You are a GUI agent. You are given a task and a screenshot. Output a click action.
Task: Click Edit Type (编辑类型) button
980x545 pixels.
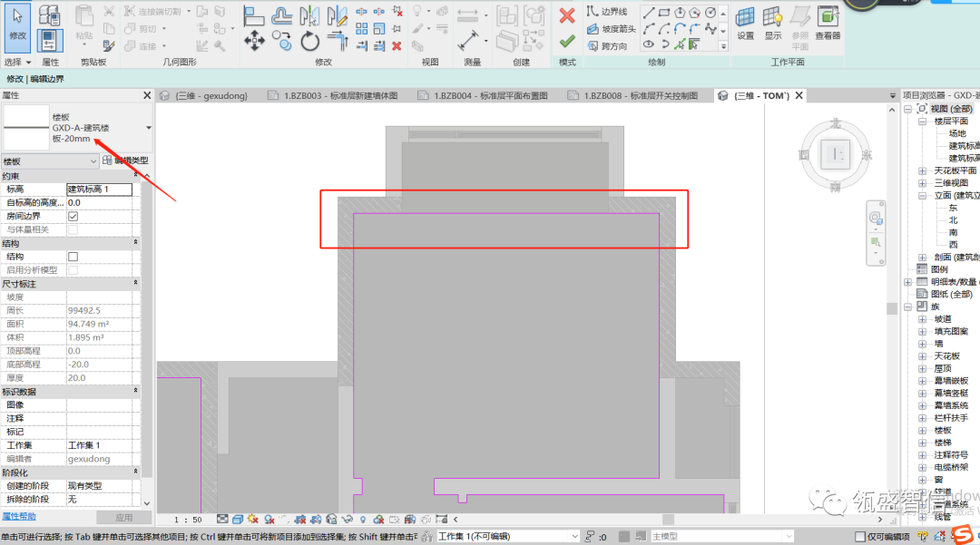[125, 161]
